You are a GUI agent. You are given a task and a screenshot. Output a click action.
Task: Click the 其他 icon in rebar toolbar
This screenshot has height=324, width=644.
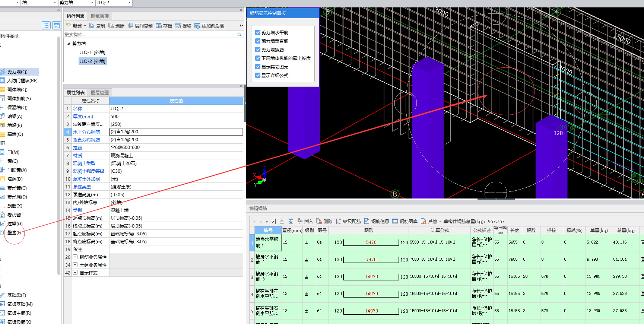[423, 221]
